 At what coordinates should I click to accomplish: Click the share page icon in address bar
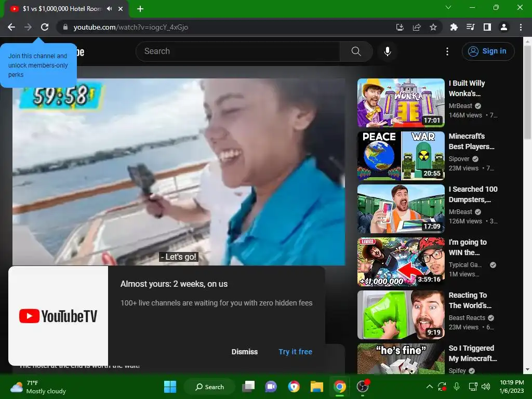tap(417, 27)
